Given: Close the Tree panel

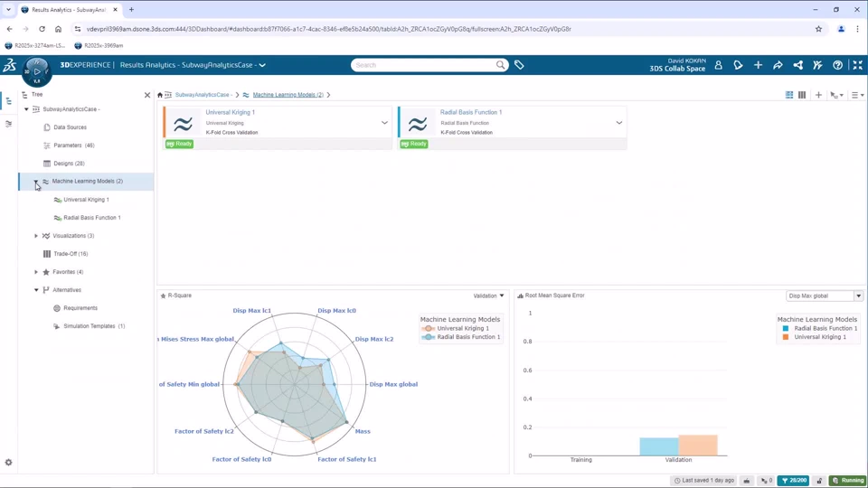Looking at the screenshot, I should coord(147,95).
